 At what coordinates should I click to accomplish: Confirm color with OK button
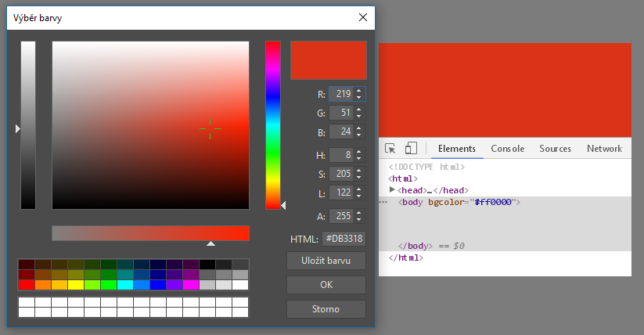(x=326, y=285)
